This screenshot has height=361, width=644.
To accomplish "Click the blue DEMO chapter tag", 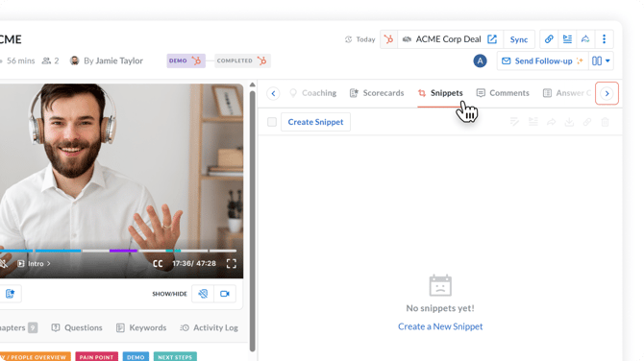I will tap(136, 357).
